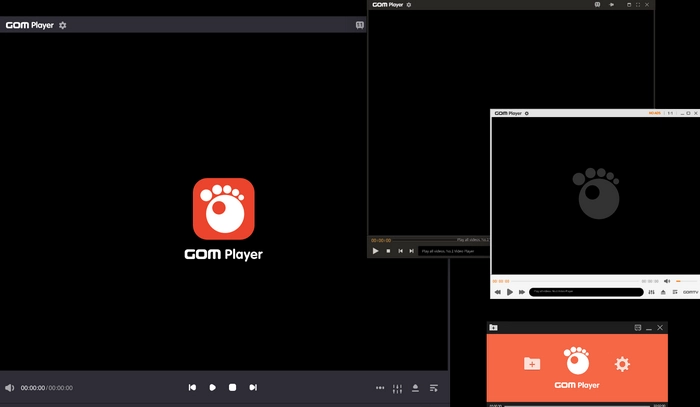700x407 pixels.
Task: Stop playback in dark top player
Action: tap(388, 251)
